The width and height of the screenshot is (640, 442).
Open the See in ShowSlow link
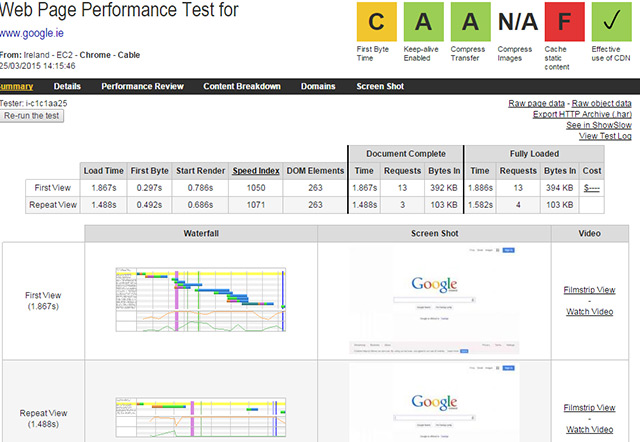(599, 125)
